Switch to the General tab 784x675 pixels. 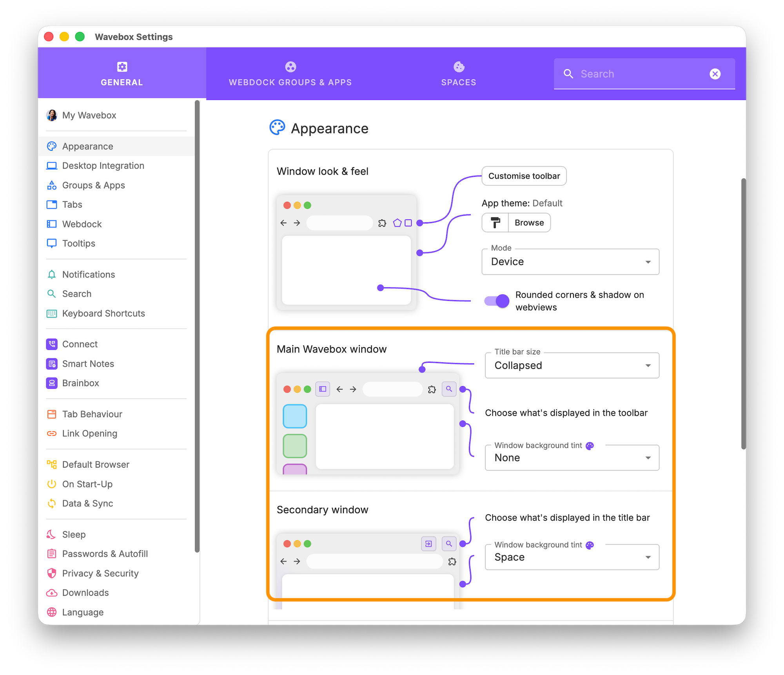(x=122, y=73)
